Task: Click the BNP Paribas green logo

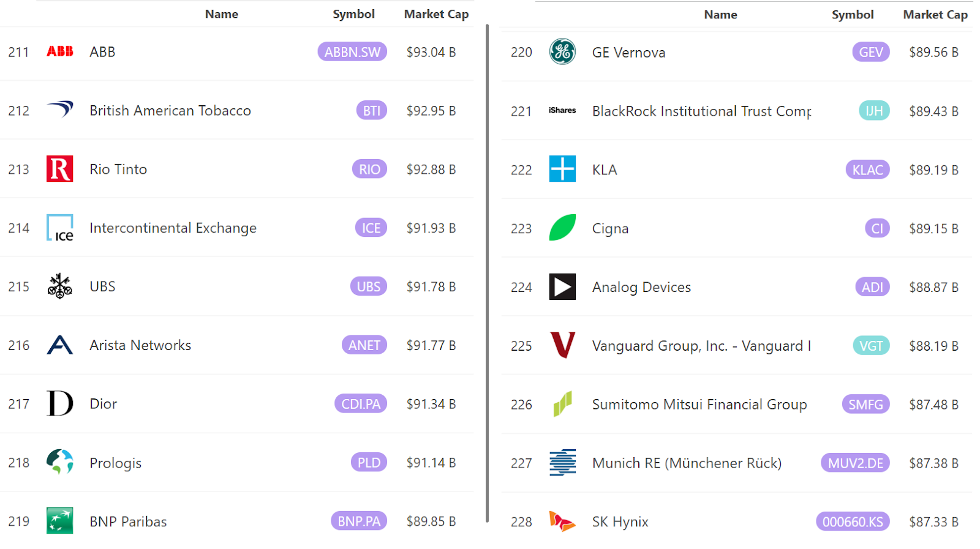Action: click(60, 521)
